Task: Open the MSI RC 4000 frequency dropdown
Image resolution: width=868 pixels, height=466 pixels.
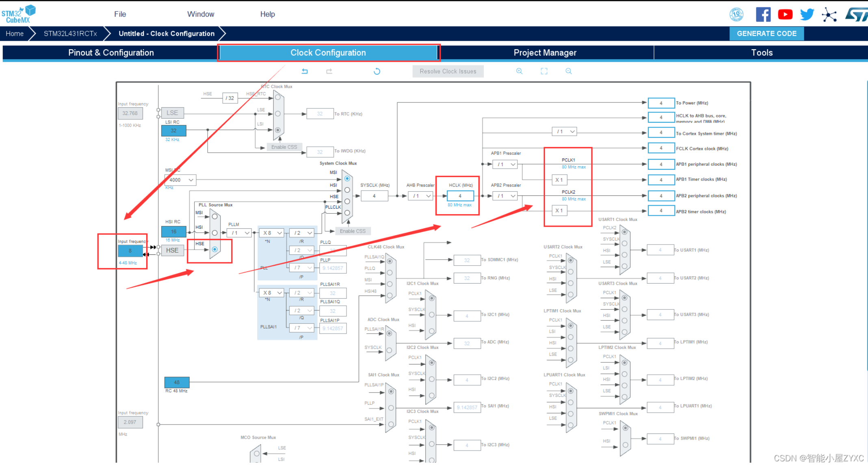Action: point(180,180)
